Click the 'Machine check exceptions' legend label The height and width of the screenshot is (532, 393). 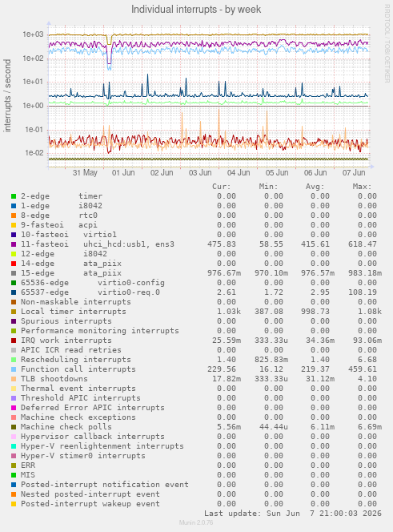(x=78, y=417)
